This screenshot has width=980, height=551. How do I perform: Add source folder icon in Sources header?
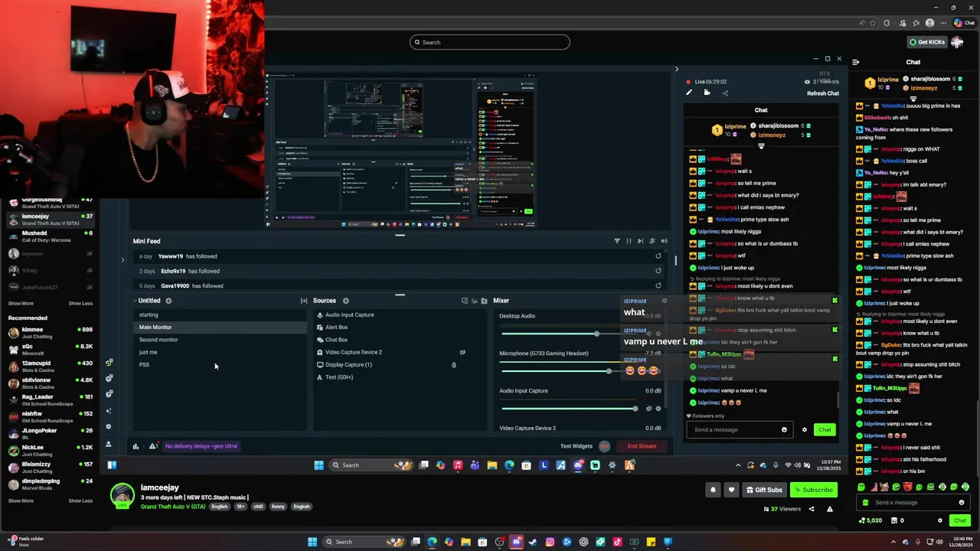484,301
